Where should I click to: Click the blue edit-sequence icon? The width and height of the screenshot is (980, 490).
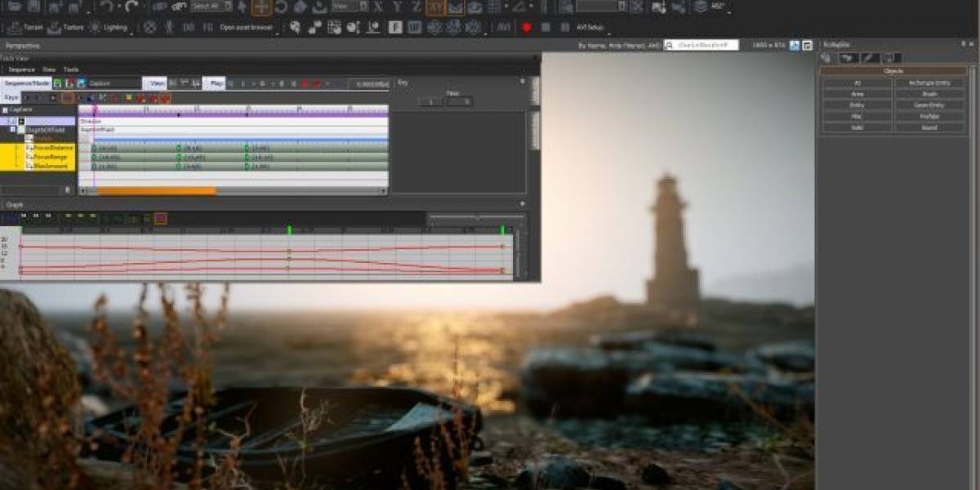pos(81,83)
